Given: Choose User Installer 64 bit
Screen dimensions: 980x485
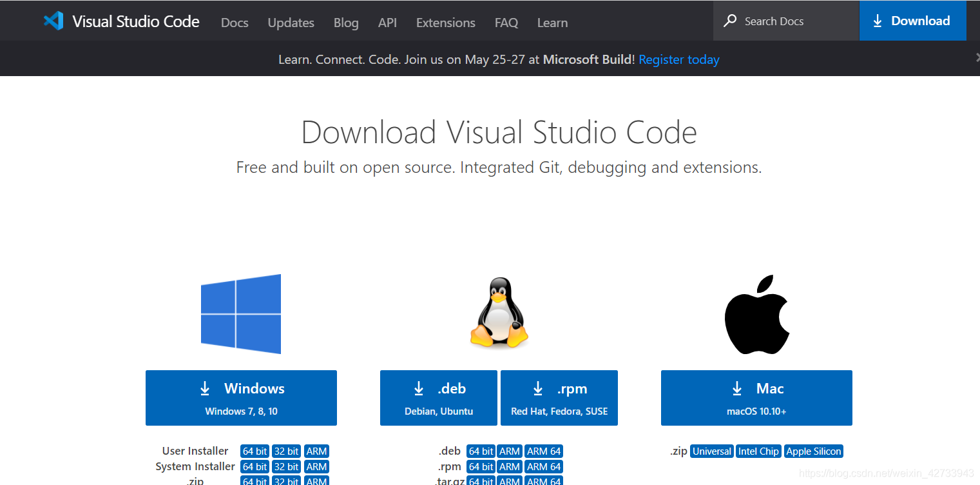Looking at the screenshot, I should 255,451.
